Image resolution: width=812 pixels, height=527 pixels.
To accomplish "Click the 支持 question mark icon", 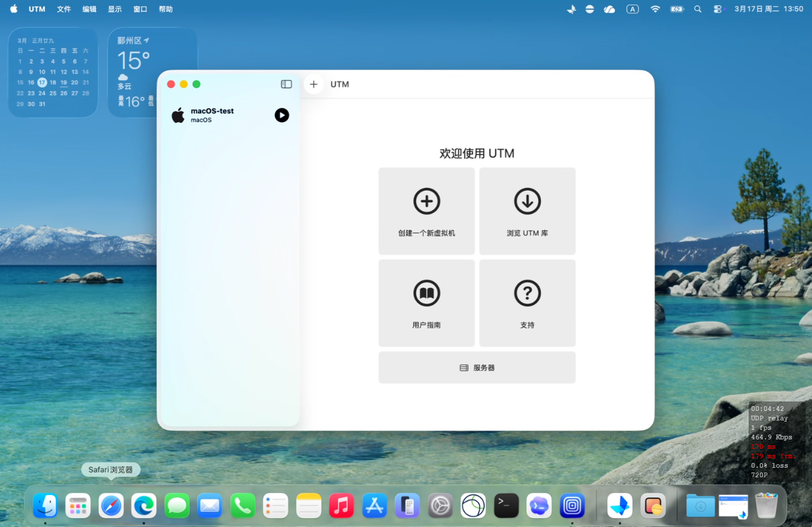I will [527, 293].
